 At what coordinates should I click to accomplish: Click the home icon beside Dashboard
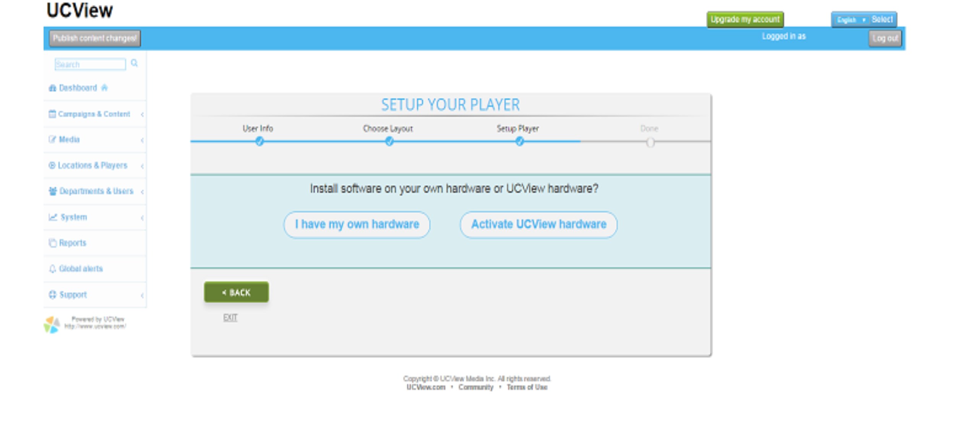pos(104,87)
